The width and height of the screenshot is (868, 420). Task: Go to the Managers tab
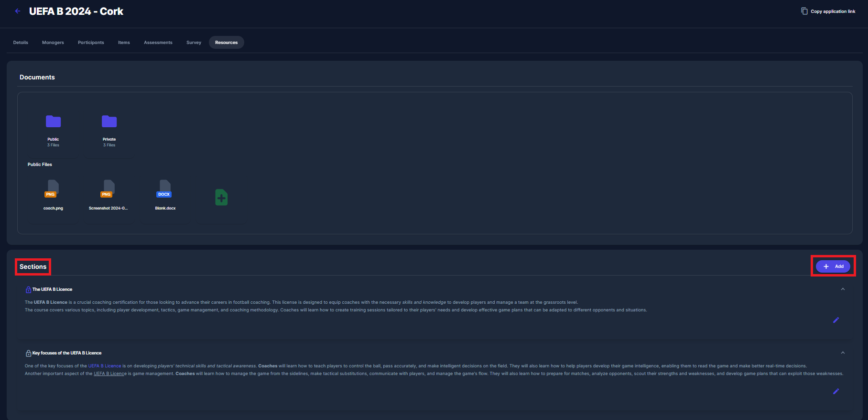(x=53, y=43)
